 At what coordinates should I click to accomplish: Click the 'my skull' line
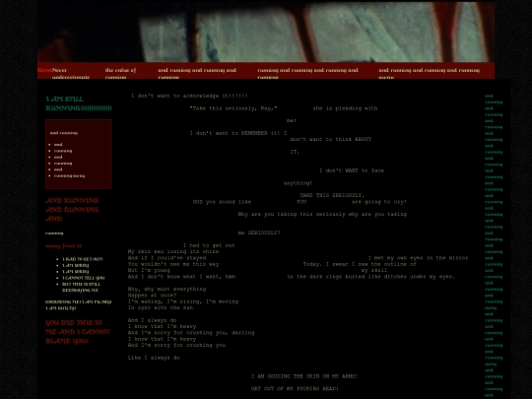[x=374, y=270]
